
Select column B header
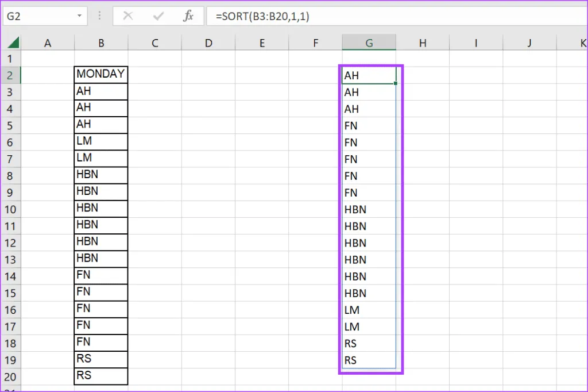(x=101, y=43)
